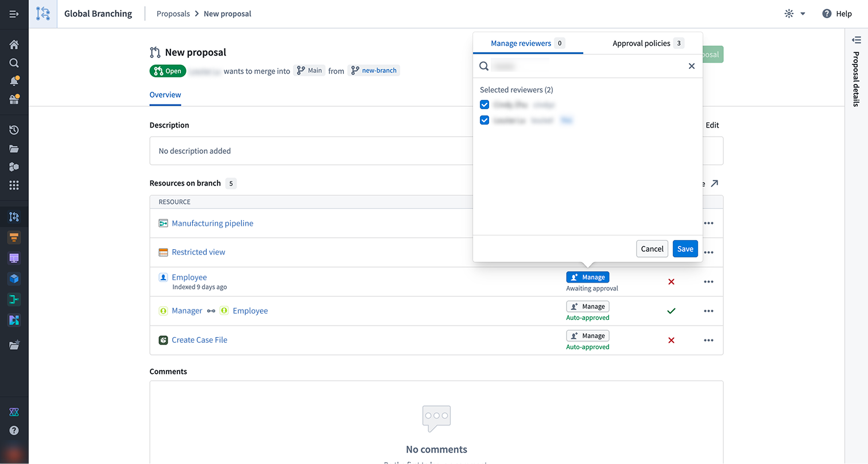Image resolution: width=868 pixels, height=464 pixels.
Task: Open the theme settings dropdown arrow
Action: point(803,14)
